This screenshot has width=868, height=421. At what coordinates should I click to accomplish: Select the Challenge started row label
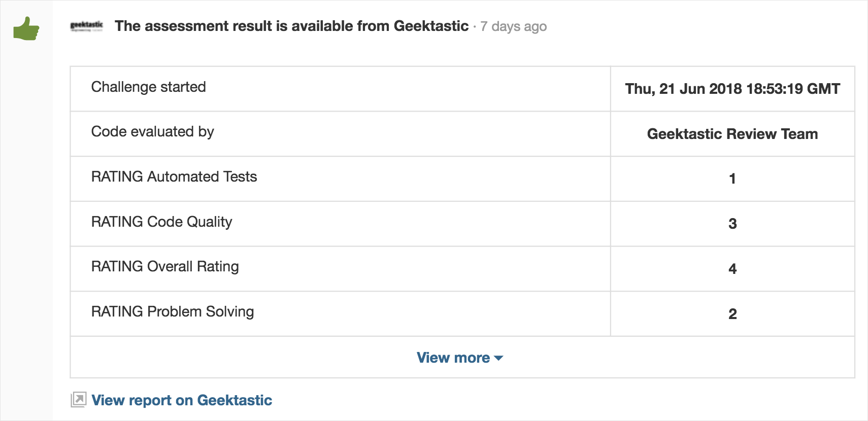click(149, 87)
